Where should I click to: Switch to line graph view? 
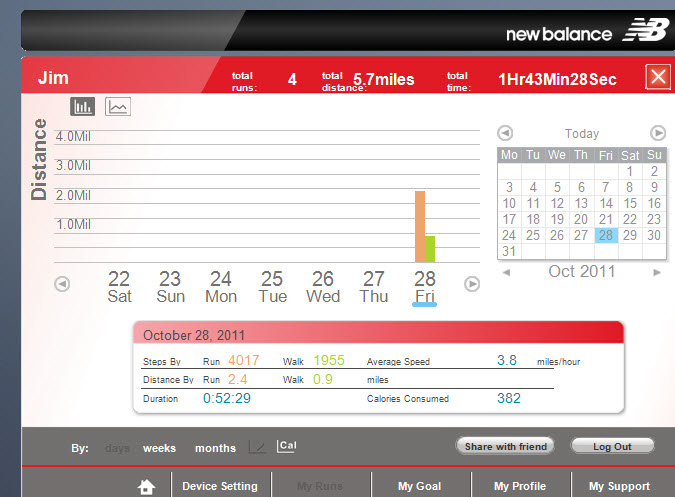click(118, 106)
